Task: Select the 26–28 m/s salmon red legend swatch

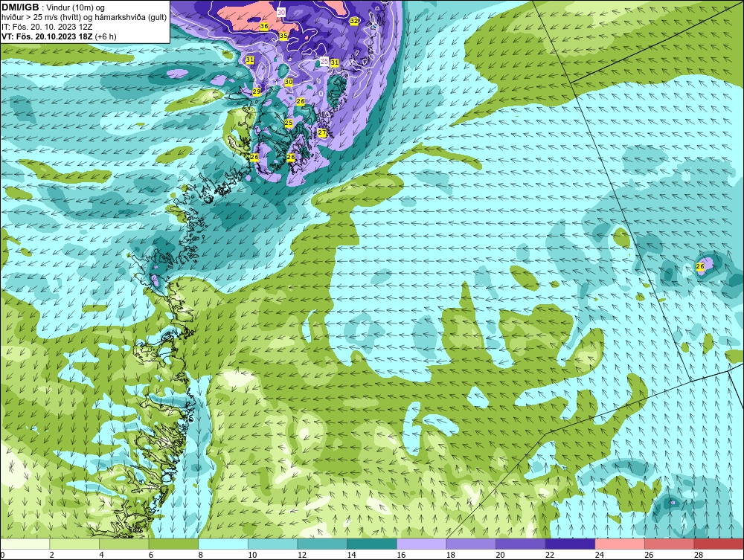Action: pyautogui.click(x=670, y=544)
